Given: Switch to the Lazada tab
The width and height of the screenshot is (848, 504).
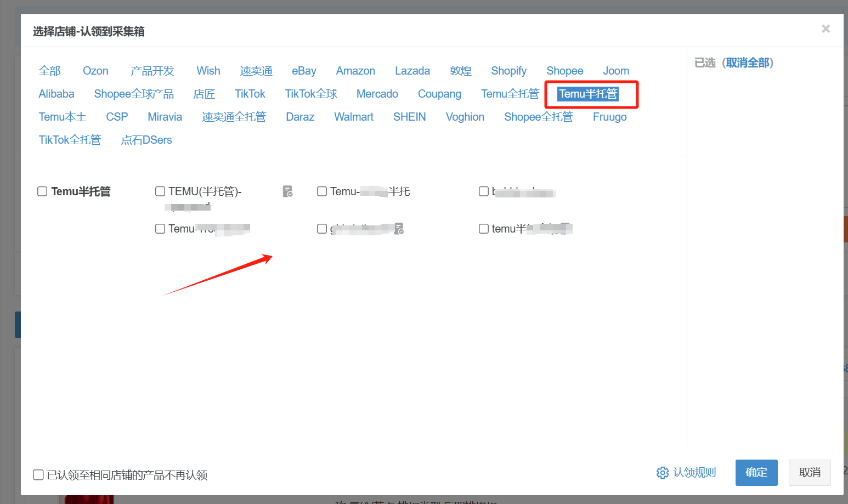Looking at the screenshot, I should tap(412, 71).
